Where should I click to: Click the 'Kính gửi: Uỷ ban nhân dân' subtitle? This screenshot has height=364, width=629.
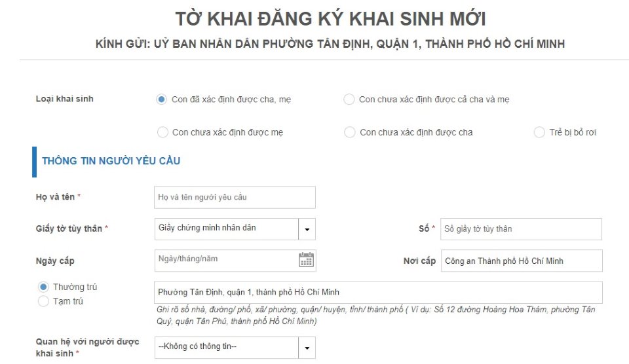coord(330,44)
